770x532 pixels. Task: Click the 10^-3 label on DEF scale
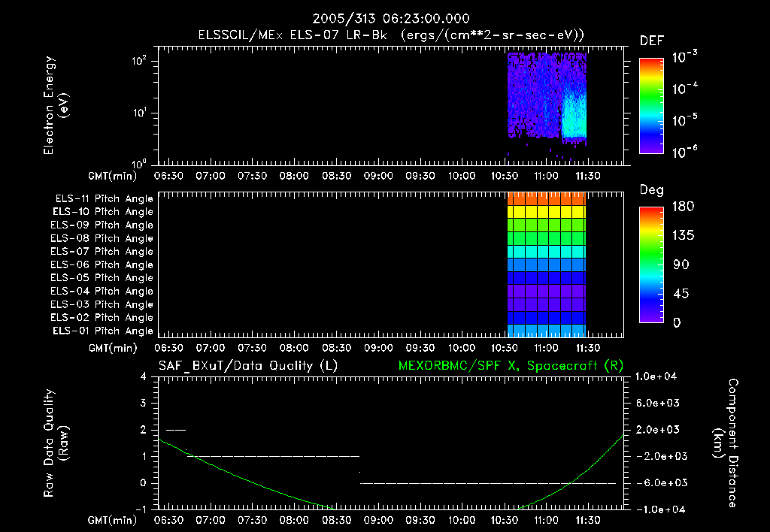pos(684,57)
